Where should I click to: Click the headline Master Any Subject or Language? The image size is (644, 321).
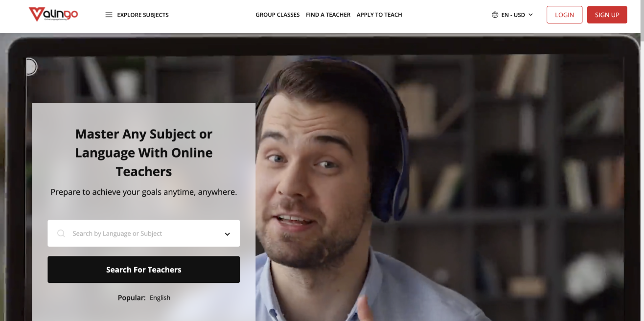pos(143,152)
